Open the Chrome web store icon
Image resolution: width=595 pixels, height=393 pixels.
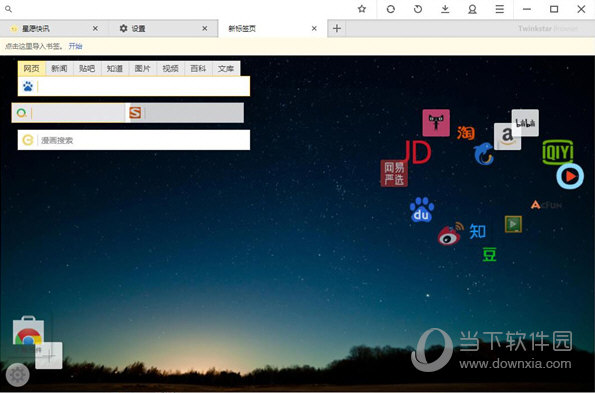[x=28, y=330]
